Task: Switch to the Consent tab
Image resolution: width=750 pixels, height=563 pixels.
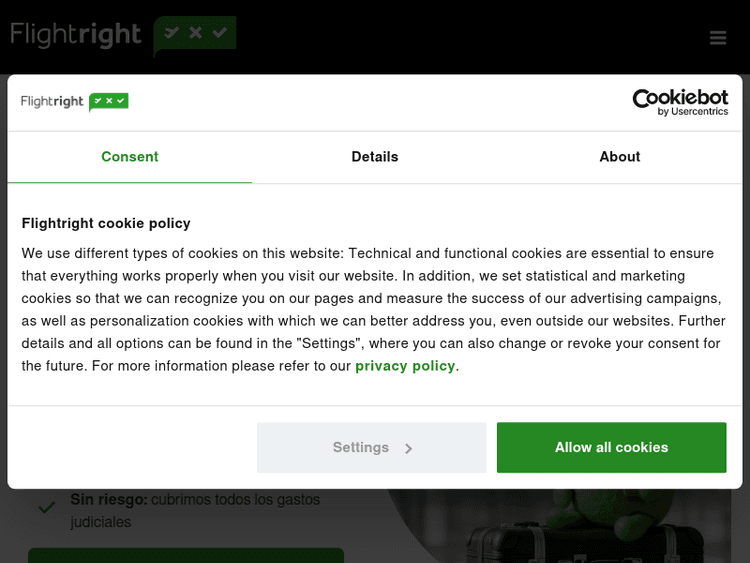Action: tap(130, 157)
